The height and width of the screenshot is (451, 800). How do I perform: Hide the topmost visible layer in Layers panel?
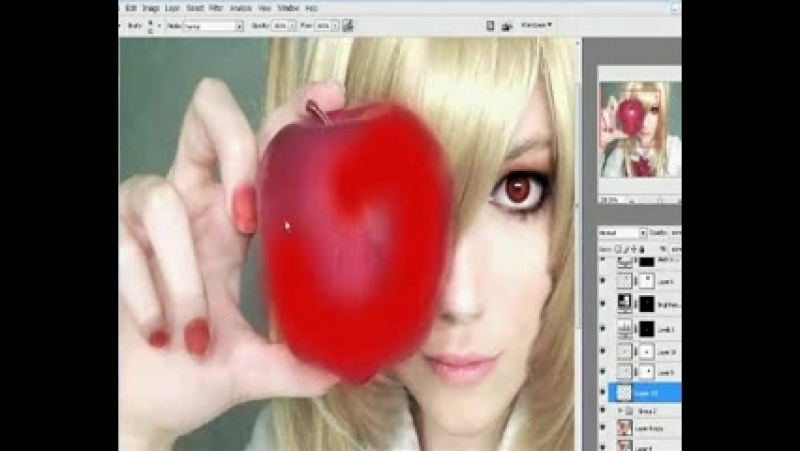pyautogui.click(x=603, y=260)
